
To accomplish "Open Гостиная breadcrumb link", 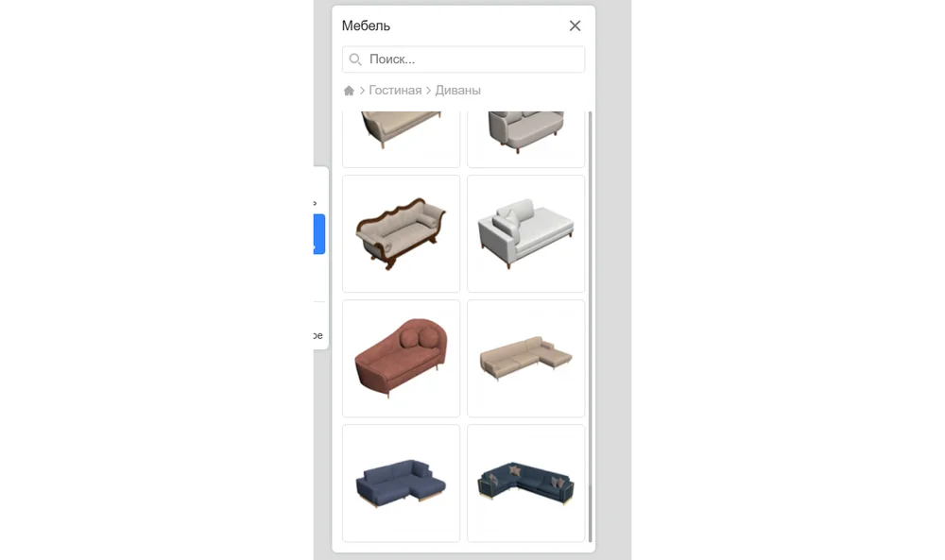I will tap(395, 91).
